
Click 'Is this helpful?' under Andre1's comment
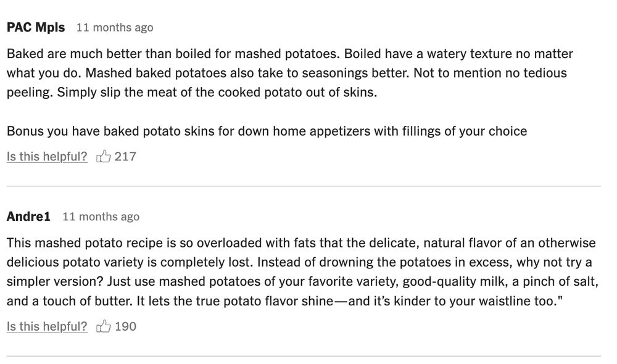tap(46, 326)
